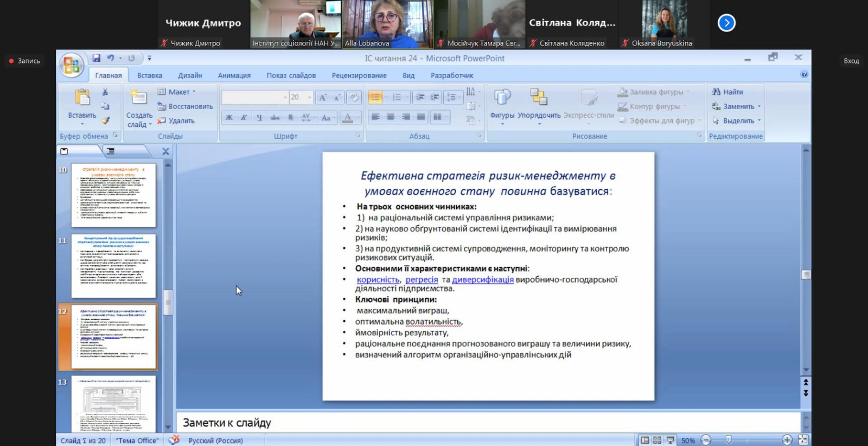Image resolution: width=868 pixels, height=446 pixels.
Task: Toggle underline Ч formatting
Action: (259, 117)
